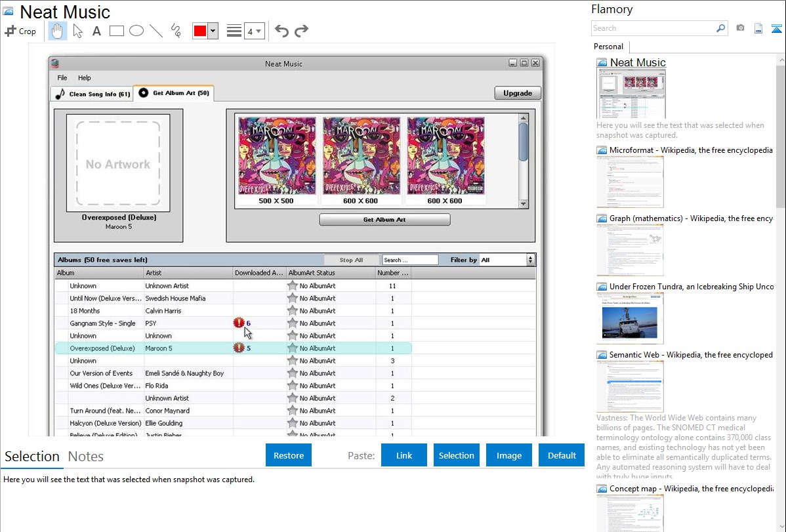Viewport: 786px width, 532px height.
Task: Select the straight line tool
Action: [156, 31]
